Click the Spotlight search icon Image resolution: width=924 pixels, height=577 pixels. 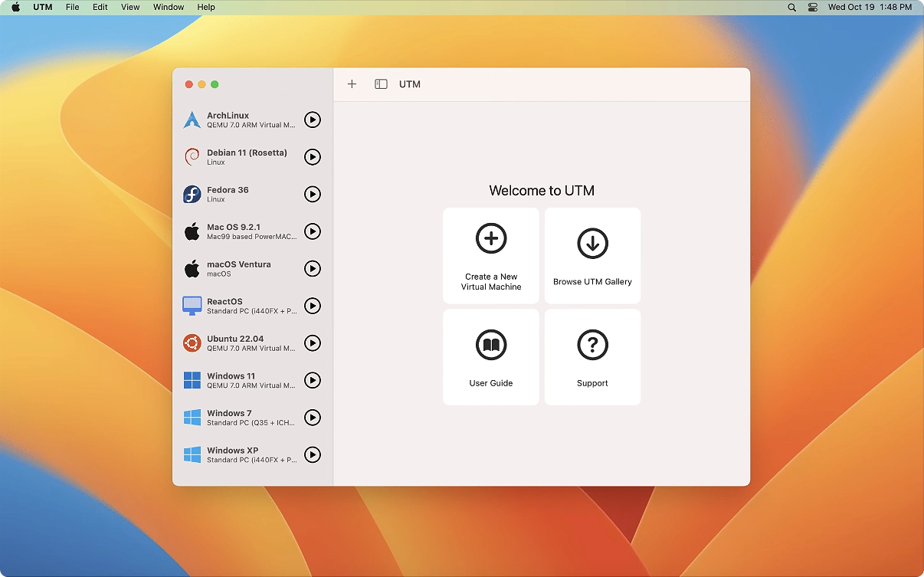[x=791, y=7]
